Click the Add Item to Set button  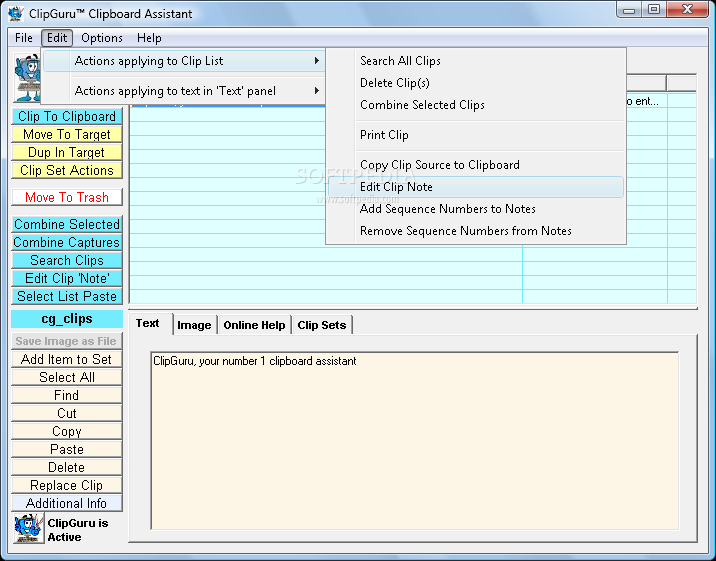point(67,359)
